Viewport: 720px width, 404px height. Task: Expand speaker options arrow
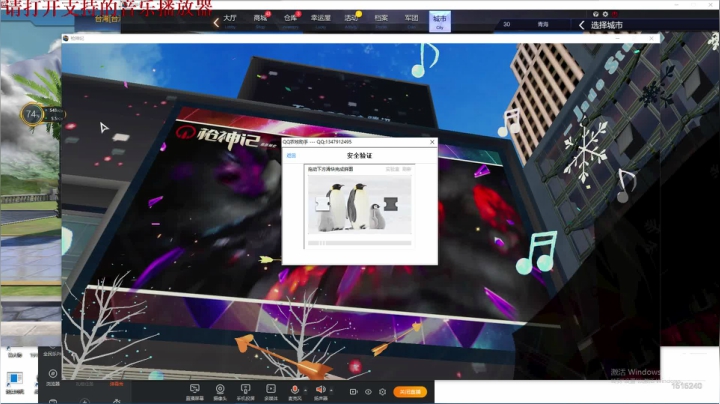331,391
